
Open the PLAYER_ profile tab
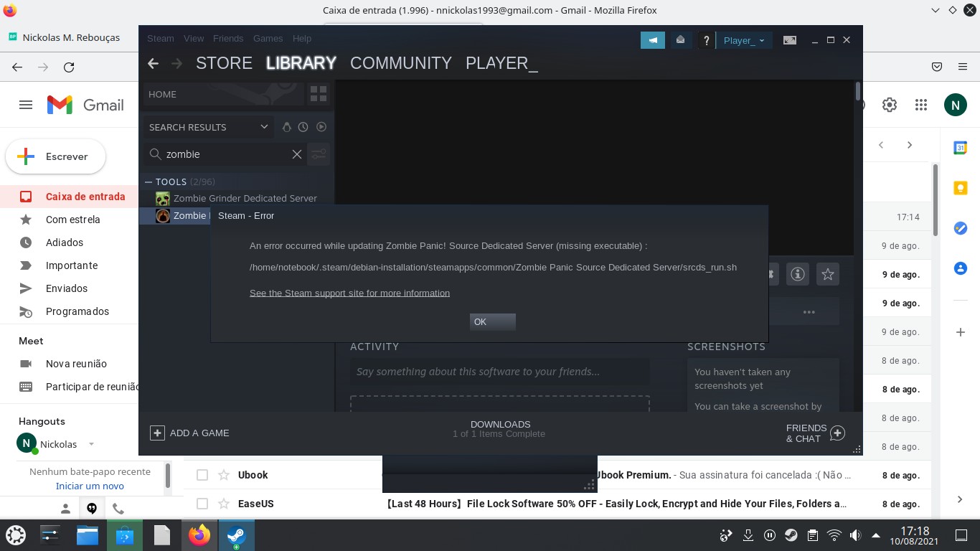(x=501, y=63)
